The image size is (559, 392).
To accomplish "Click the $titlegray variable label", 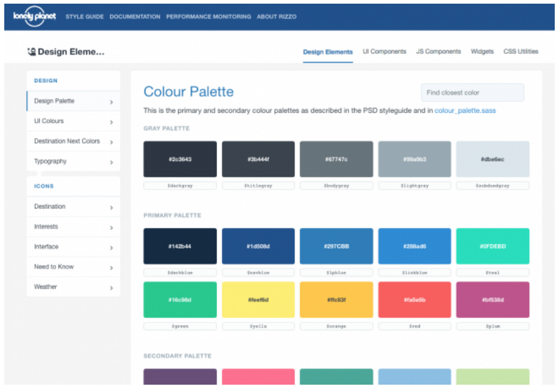I will click(258, 186).
